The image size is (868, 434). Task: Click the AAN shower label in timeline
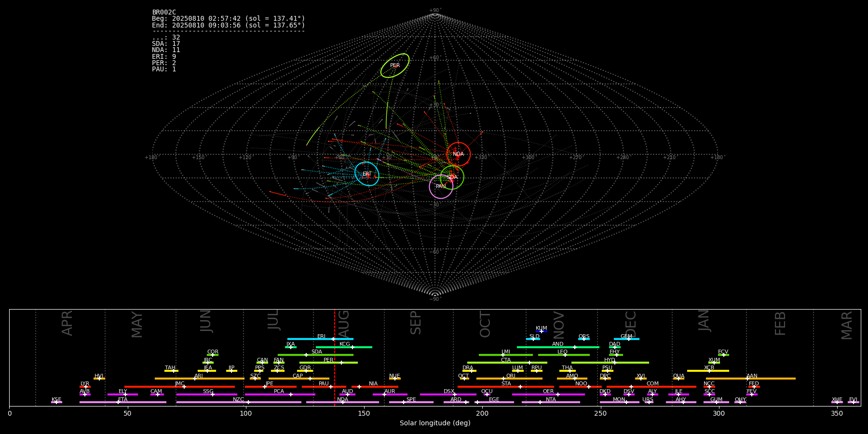point(752,376)
